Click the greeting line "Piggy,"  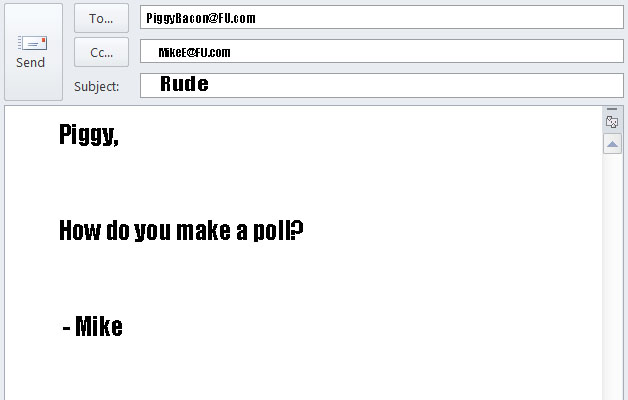click(89, 135)
